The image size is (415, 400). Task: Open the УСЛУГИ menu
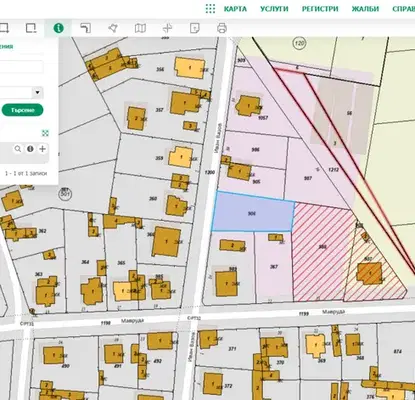point(274,9)
